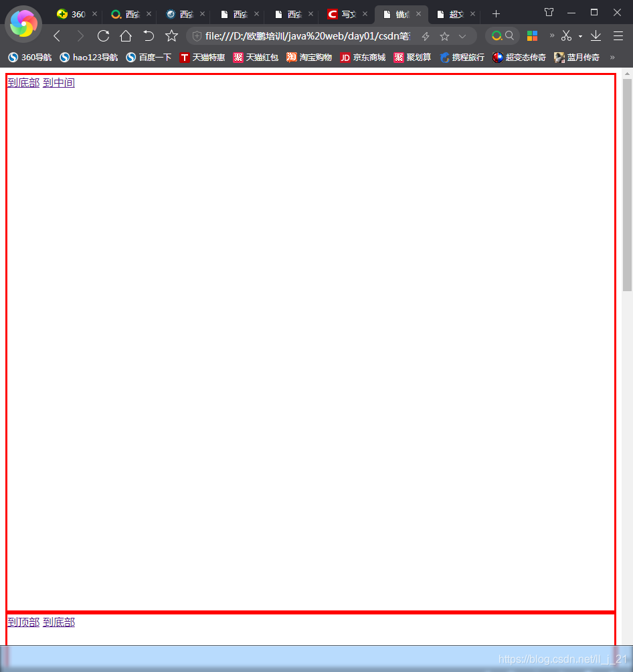Open the screenshot tool dropdown arrow

point(580,37)
